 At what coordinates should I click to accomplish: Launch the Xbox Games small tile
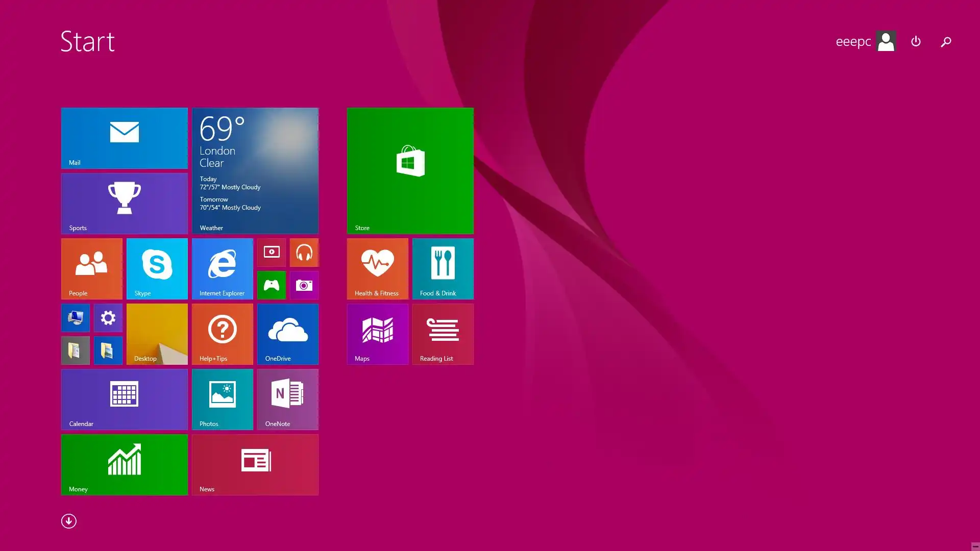(271, 285)
